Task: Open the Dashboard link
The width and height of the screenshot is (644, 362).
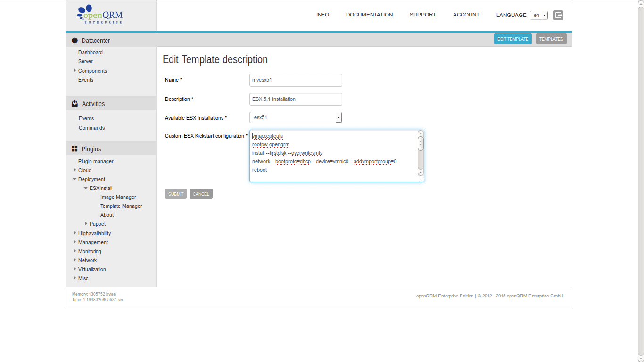Action: [x=91, y=52]
